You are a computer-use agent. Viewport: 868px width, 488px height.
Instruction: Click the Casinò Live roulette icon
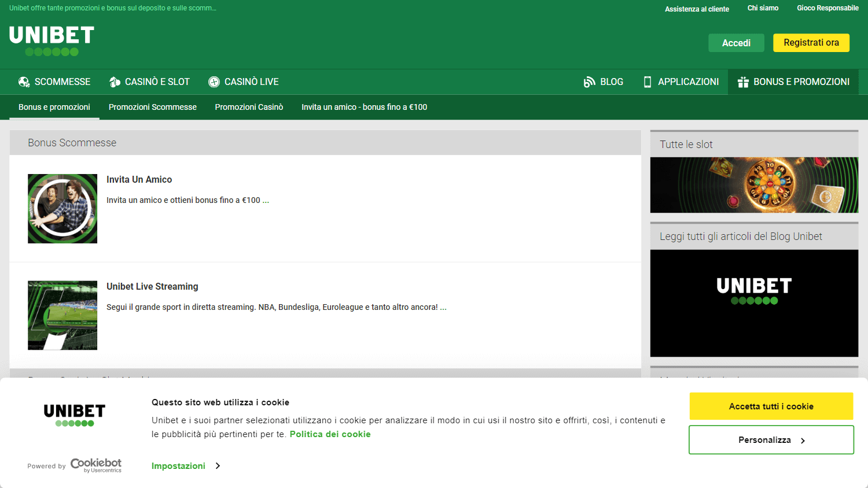[214, 82]
